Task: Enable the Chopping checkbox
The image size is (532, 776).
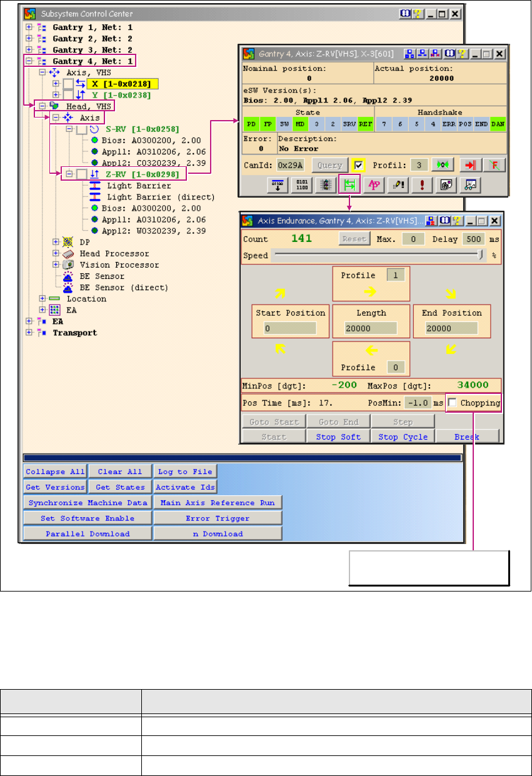Action: [x=451, y=403]
